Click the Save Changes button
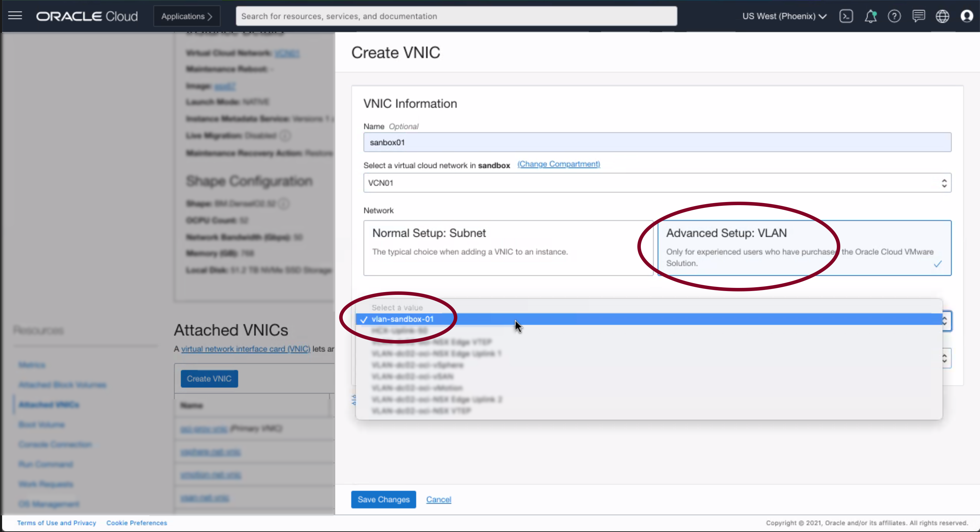 [383, 499]
